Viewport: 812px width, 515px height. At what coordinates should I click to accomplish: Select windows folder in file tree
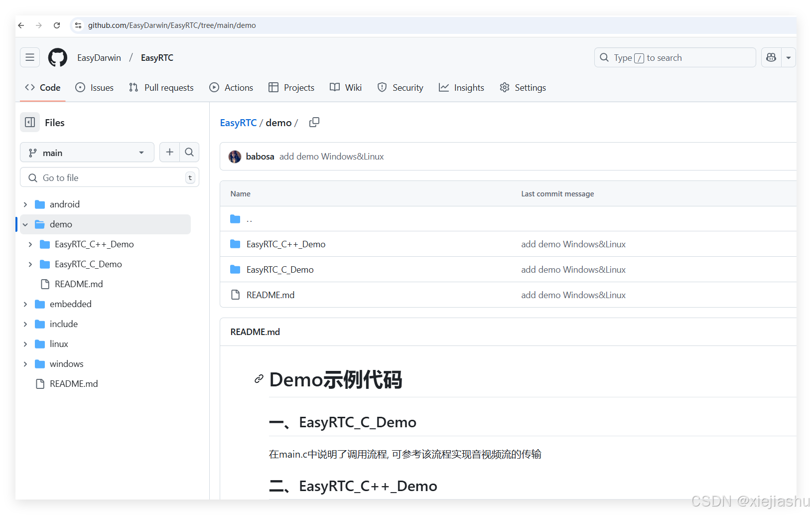(x=67, y=364)
